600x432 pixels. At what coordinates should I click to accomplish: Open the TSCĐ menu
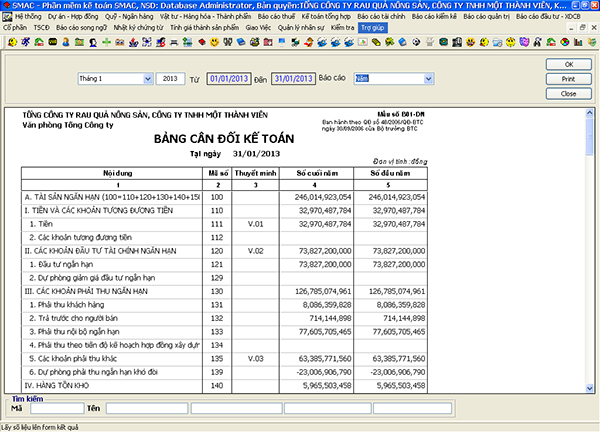click(41, 28)
